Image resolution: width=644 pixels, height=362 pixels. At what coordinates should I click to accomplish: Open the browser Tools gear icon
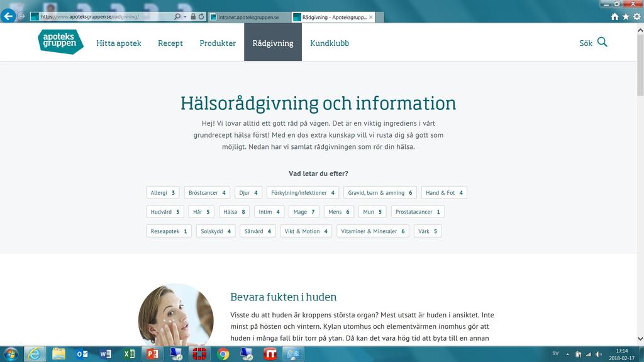(637, 17)
